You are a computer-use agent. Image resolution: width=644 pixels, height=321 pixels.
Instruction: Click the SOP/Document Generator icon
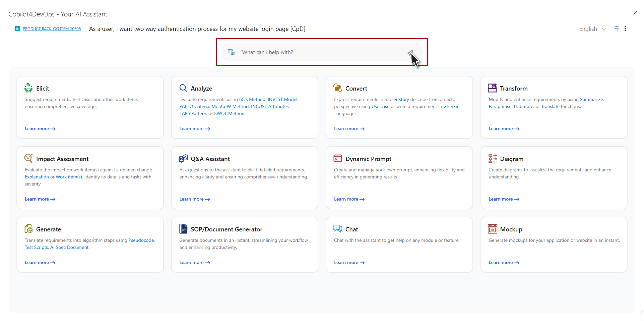[x=183, y=229]
